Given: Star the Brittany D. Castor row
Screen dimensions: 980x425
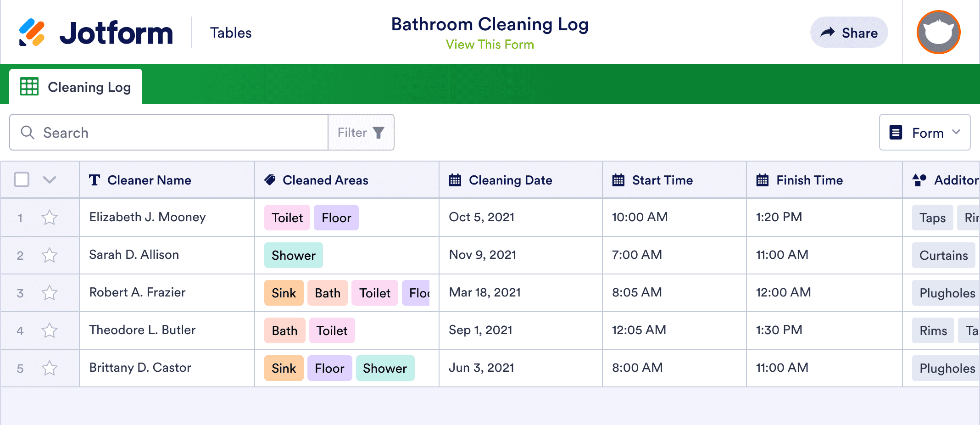Looking at the screenshot, I should [50, 368].
